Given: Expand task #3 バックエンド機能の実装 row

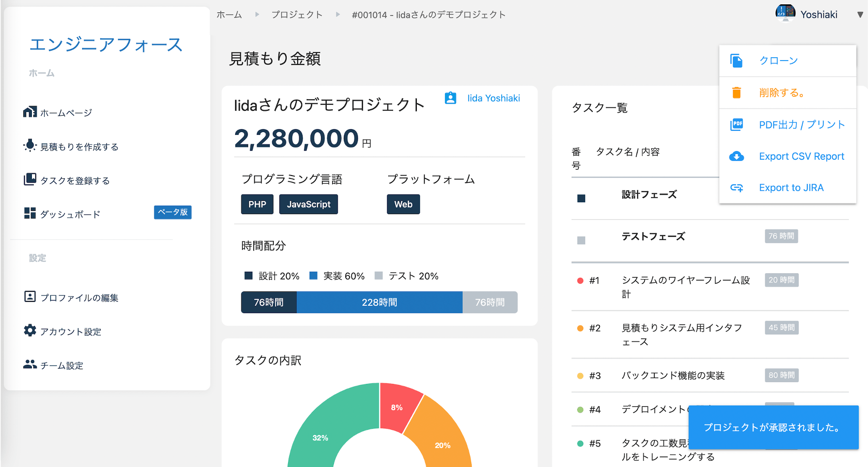Looking at the screenshot, I should coord(672,375).
